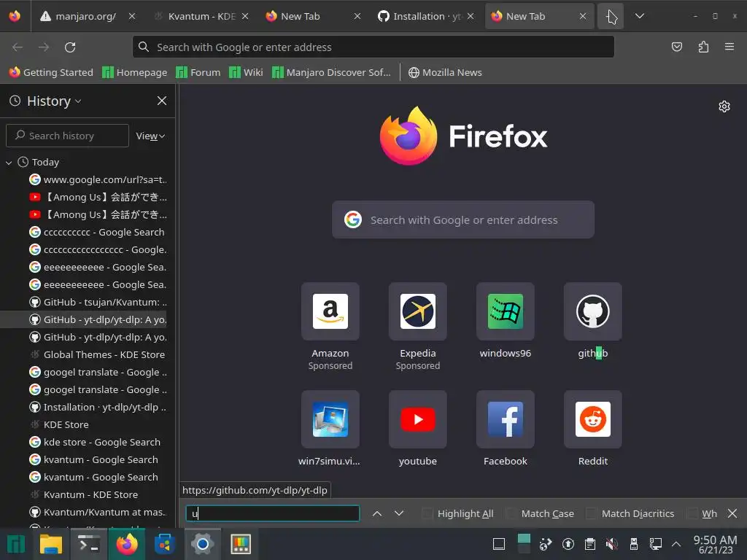Open Getting Started bookmark
Screen dimensions: 747x560
(51, 72)
